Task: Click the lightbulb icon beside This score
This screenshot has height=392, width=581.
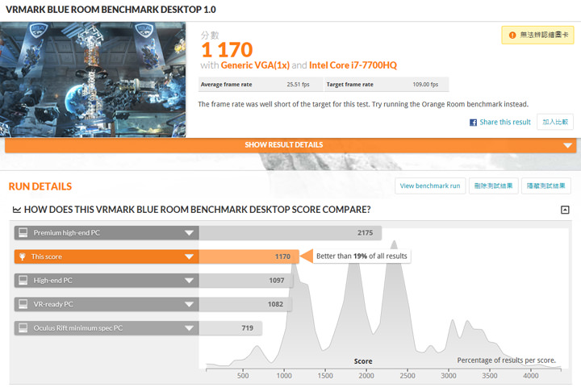Action: pyautogui.click(x=23, y=256)
